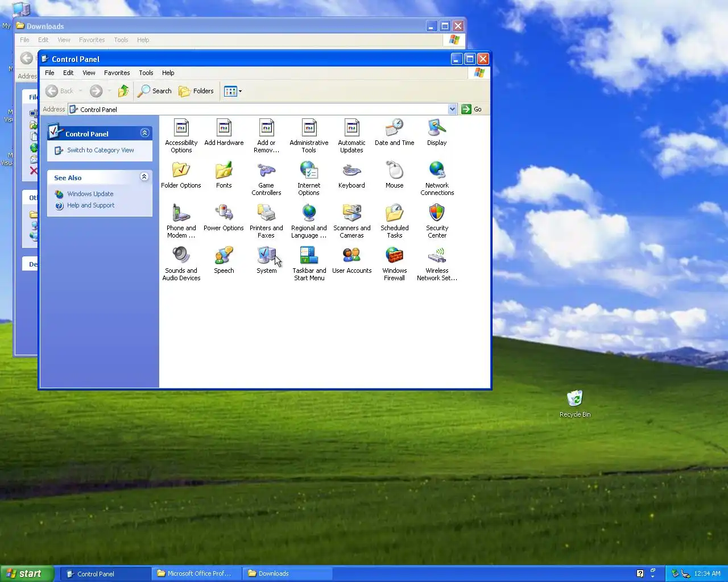Screen dimensions: 728x582
Task: Open Help menu in Control Panel
Action: (x=168, y=73)
